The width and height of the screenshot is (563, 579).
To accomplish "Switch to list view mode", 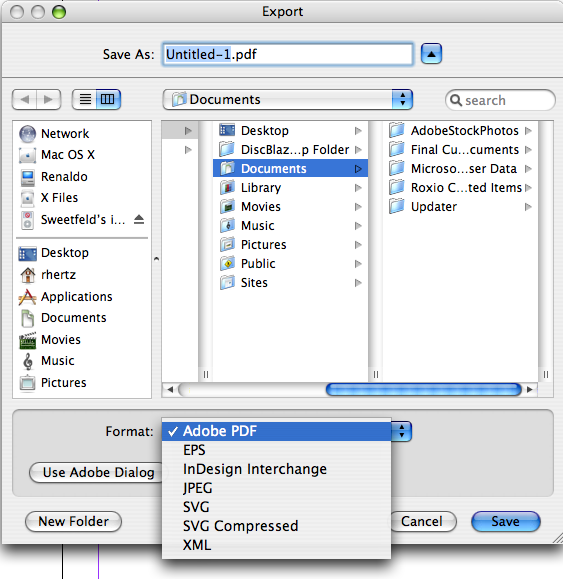I will 85,99.
